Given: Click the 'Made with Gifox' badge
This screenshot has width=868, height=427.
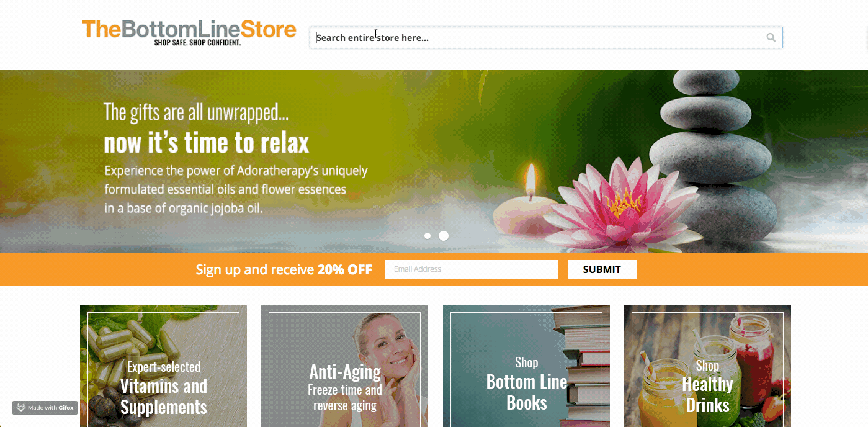Looking at the screenshot, I should [x=45, y=408].
